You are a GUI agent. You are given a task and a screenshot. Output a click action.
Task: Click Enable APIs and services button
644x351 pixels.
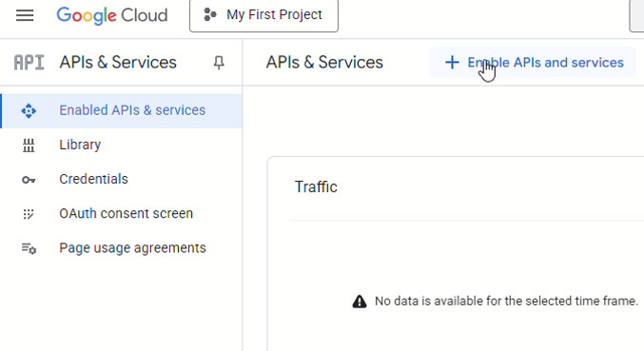click(533, 63)
